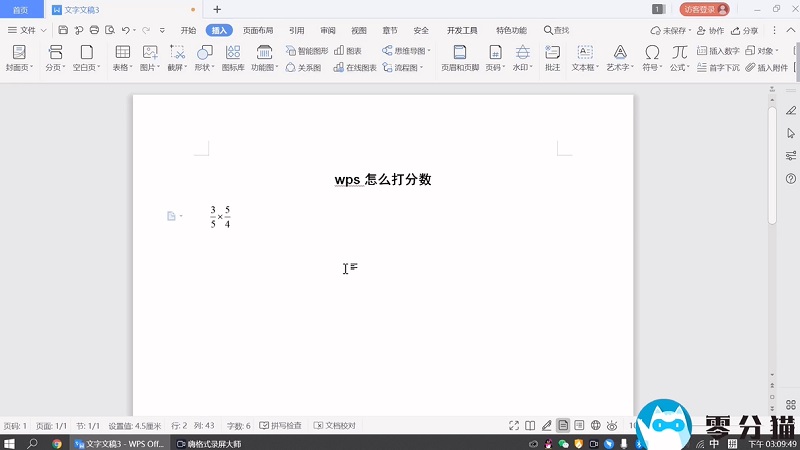
Task: Open the 图标库 icon library
Action: coord(232,52)
